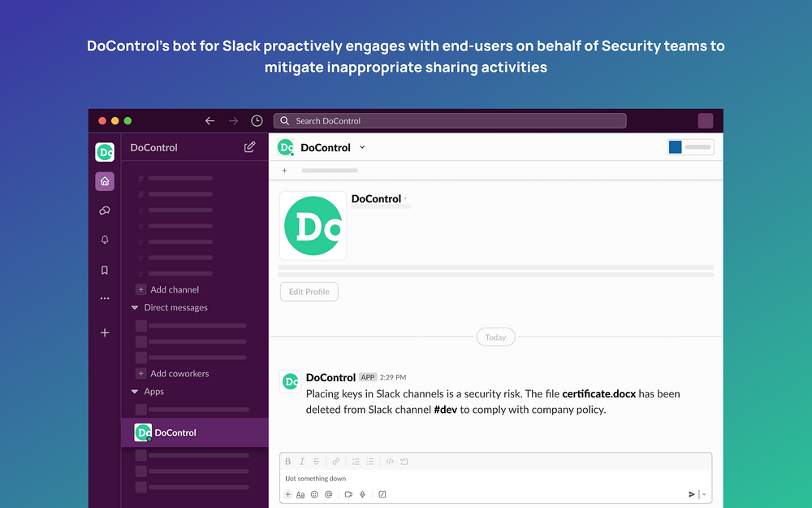The height and width of the screenshot is (508, 812).
Task: Select the DoControl workspace icon
Action: click(105, 152)
